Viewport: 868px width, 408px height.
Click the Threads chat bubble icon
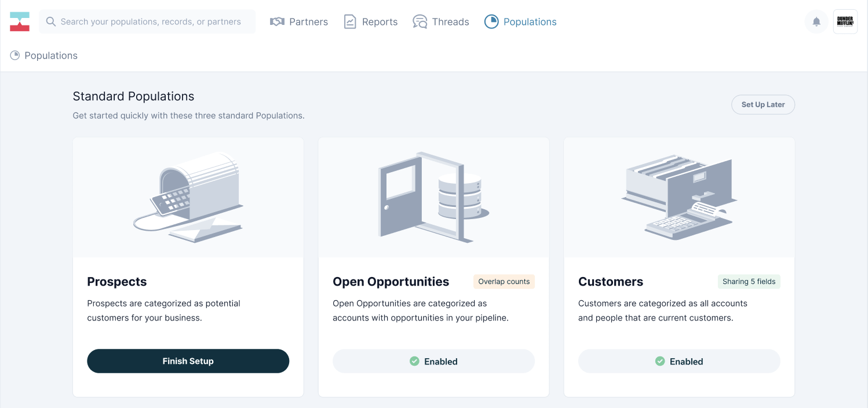coord(420,22)
